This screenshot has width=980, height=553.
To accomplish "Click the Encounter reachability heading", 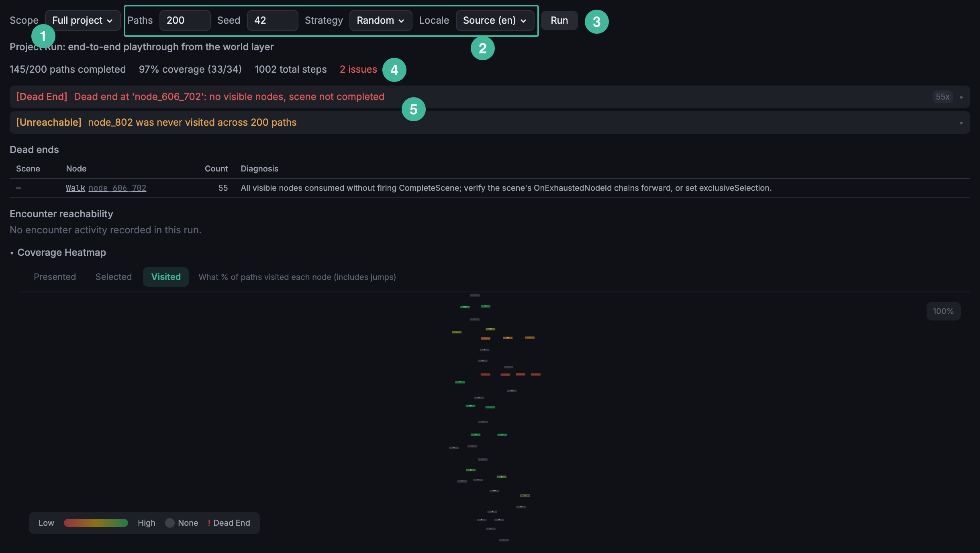I will click(61, 214).
